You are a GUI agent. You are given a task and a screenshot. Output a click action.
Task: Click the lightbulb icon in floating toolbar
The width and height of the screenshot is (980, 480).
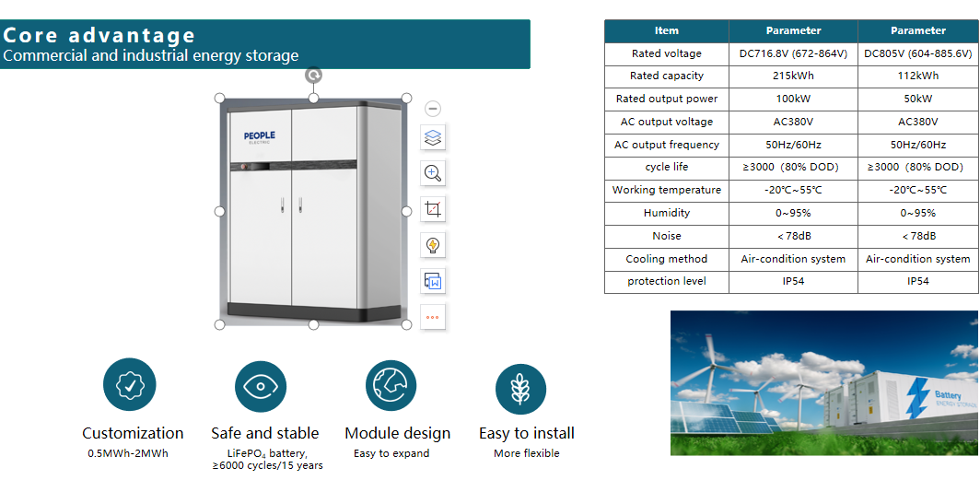tap(433, 245)
